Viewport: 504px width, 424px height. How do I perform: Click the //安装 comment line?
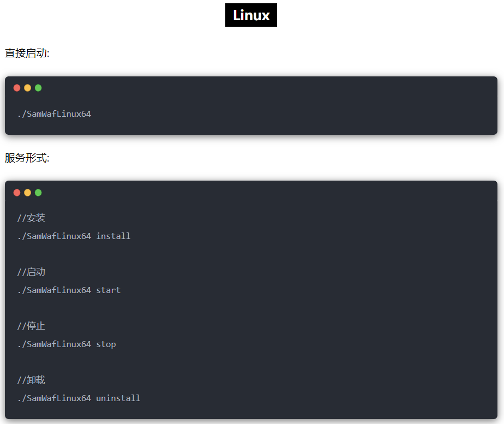point(31,218)
